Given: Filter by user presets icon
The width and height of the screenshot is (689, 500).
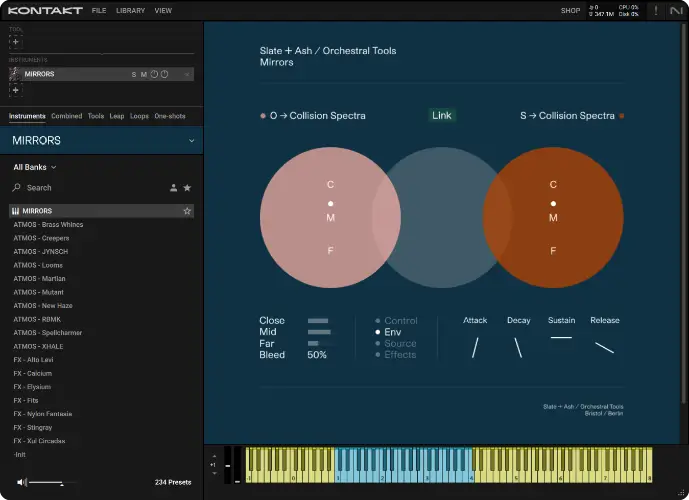Looking at the screenshot, I should [x=174, y=188].
